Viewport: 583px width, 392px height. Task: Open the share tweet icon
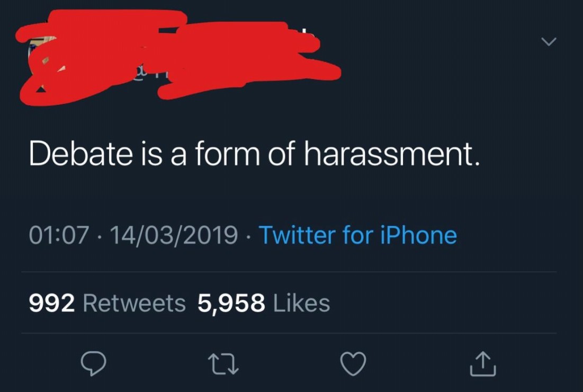483,363
